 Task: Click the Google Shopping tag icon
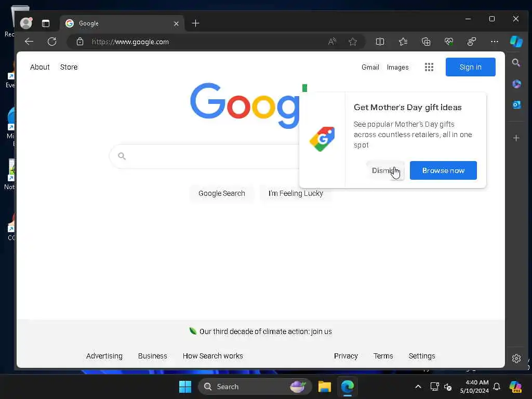coord(322,139)
